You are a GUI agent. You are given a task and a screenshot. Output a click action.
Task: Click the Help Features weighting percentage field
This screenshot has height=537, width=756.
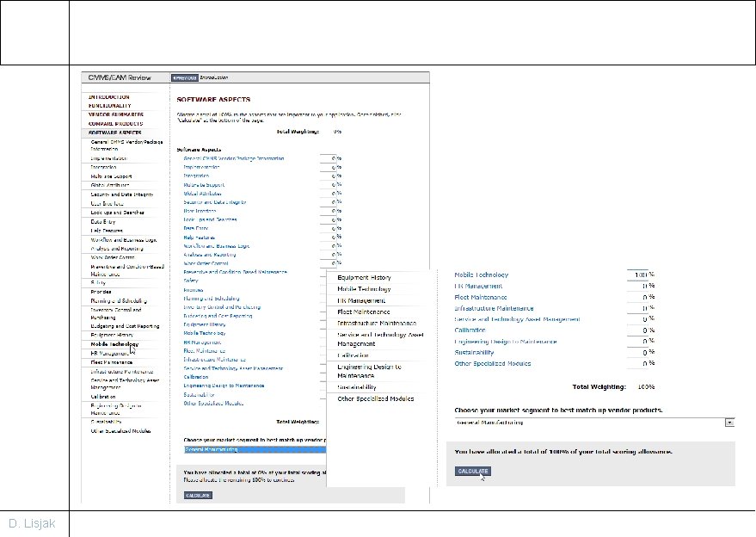click(328, 238)
